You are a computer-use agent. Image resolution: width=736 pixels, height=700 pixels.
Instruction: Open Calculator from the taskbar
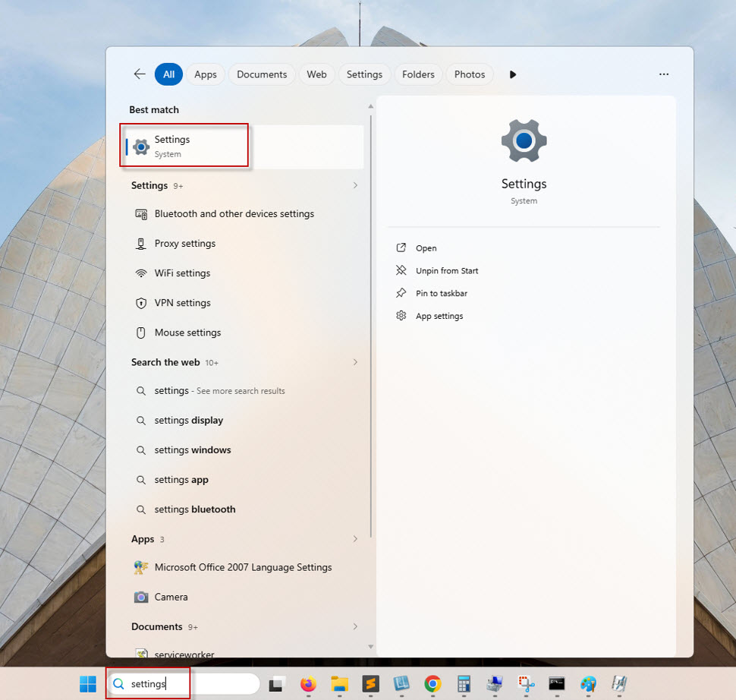point(464,684)
